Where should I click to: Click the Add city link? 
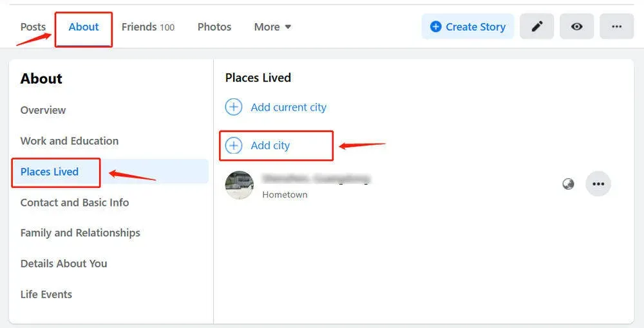coord(270,145)
